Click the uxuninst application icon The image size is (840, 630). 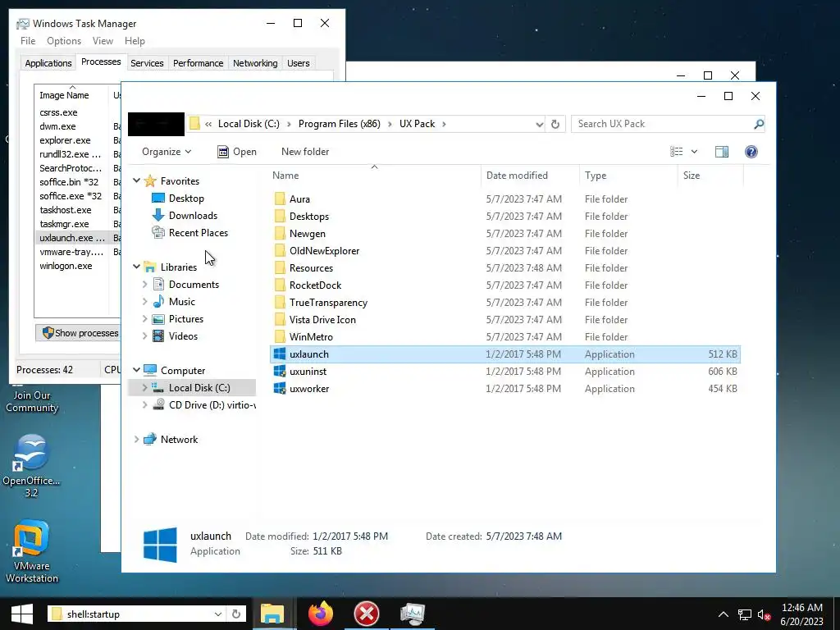(x=280, y=372)
